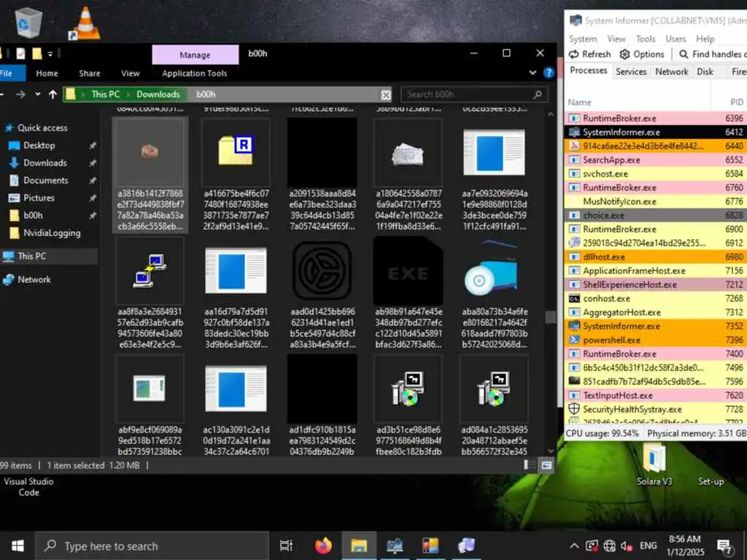
Task: Click This PC in the address breadcrumb
Action: pyautogui.click(x=105, y=94)
